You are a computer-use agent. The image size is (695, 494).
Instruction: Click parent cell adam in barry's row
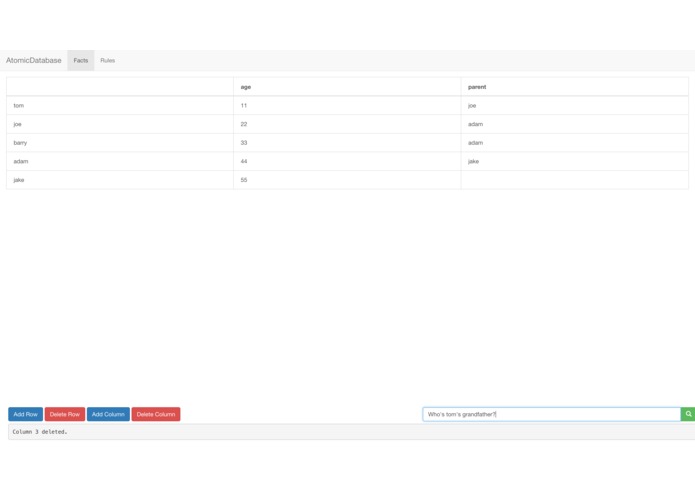[574, 143]
